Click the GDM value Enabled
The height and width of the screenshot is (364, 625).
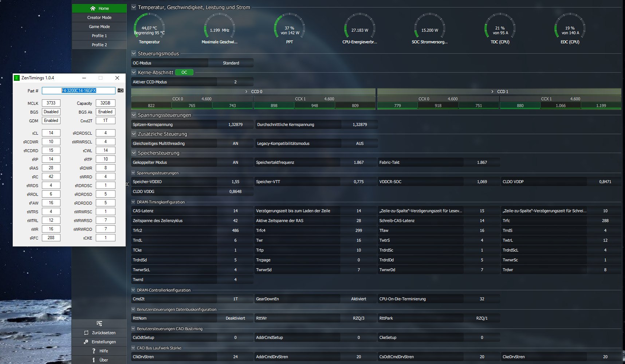pos(51,120)
